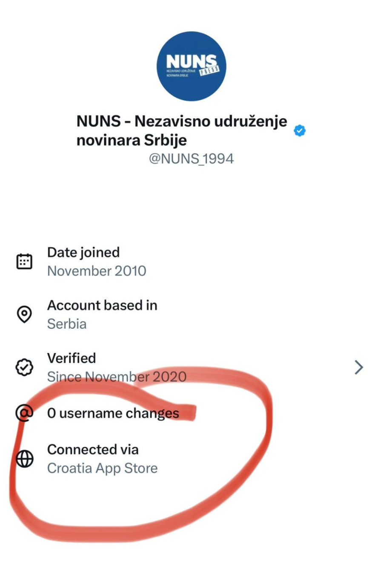The image size is (383, 588).
Task: Click the blue verified checkmark badge
Action: (x=300, y=131)
